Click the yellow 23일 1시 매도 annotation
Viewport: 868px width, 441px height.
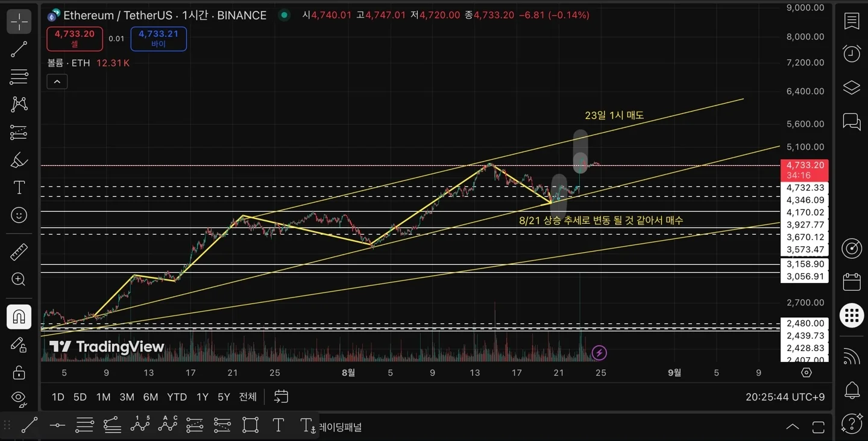[614, 115]
